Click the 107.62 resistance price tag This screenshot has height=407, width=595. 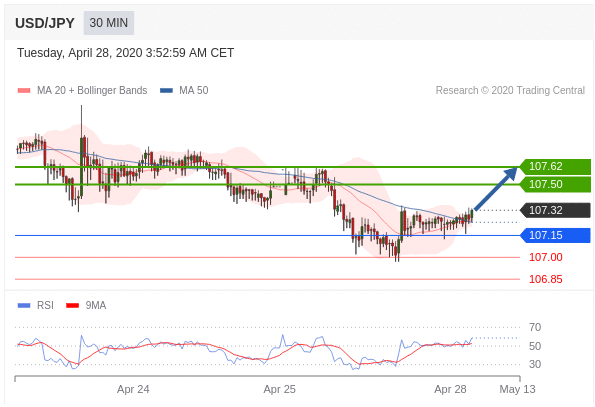pyautogui.click(x=555, y=167)
